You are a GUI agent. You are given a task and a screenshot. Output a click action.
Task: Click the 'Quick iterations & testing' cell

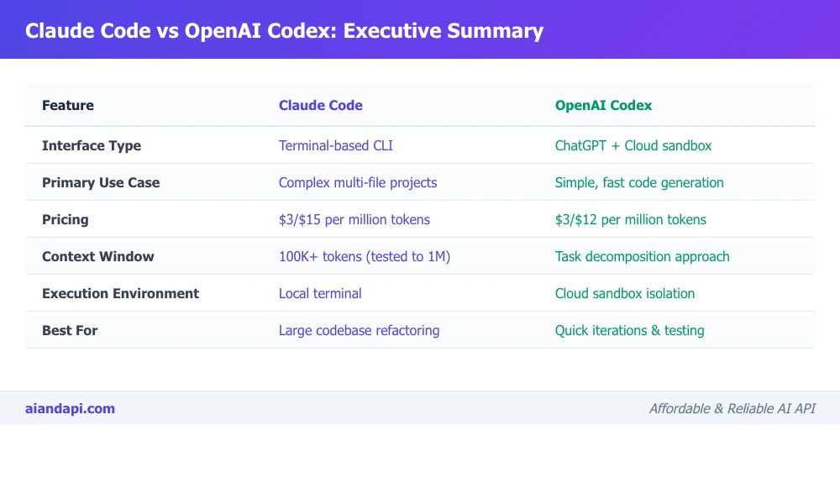pyautogui.click(x=629, y=330)
